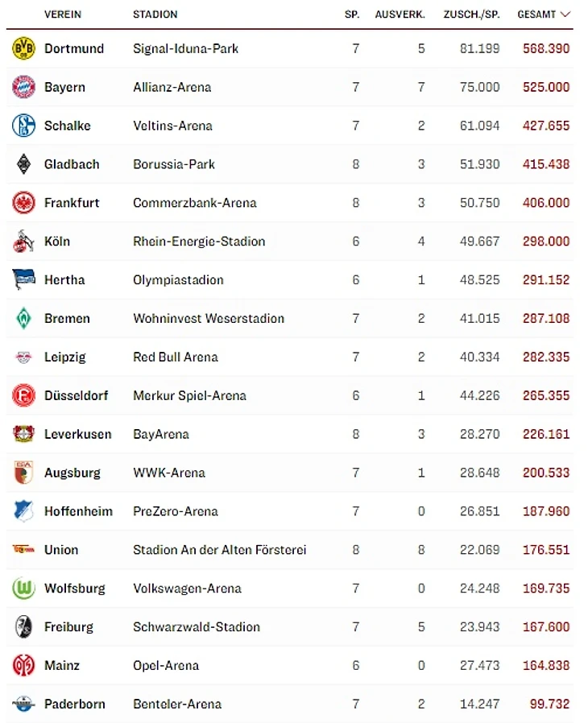588x723 pixels.
Task: Click the Fortuna Düsseldorf logo
Action: (23, 396)
